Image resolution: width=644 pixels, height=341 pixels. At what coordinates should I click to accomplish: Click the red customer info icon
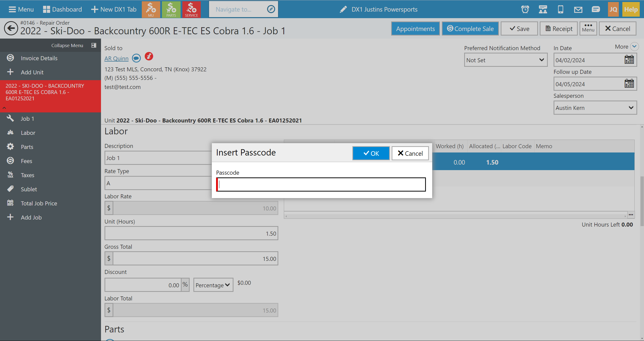pos(149,56)
